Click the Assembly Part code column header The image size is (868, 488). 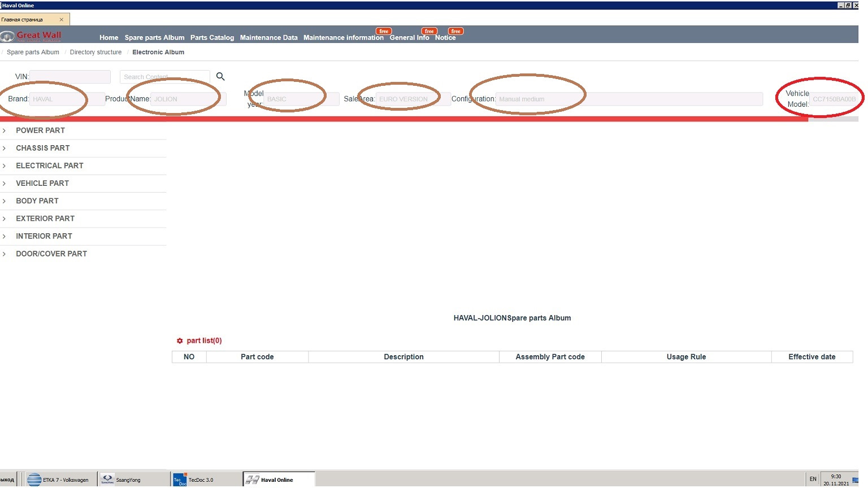(550, 357)
